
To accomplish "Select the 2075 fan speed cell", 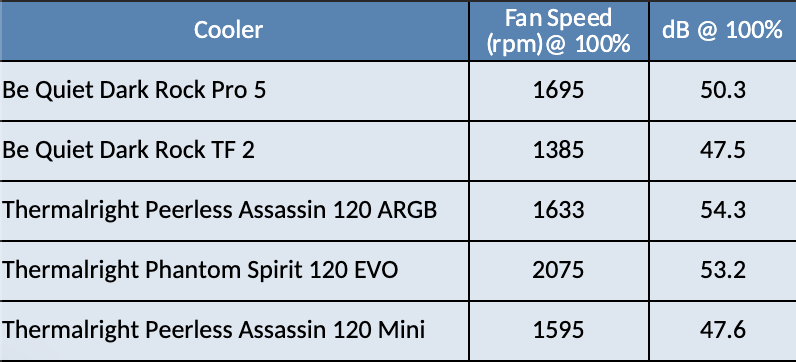I will 559,271.
